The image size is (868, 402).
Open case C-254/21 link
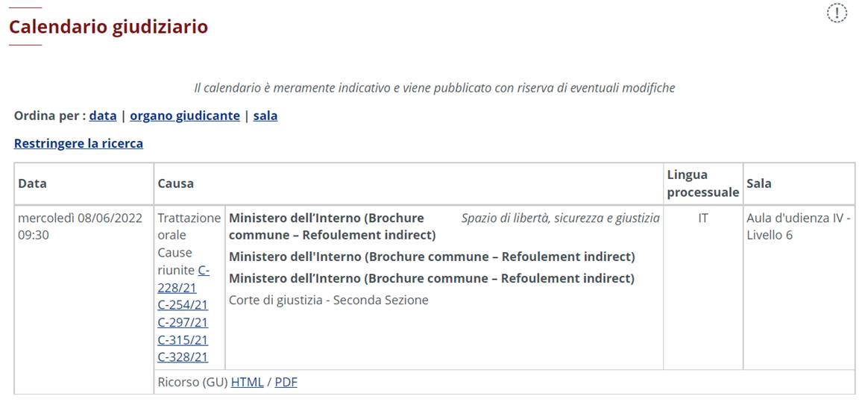tap(183, 304)
